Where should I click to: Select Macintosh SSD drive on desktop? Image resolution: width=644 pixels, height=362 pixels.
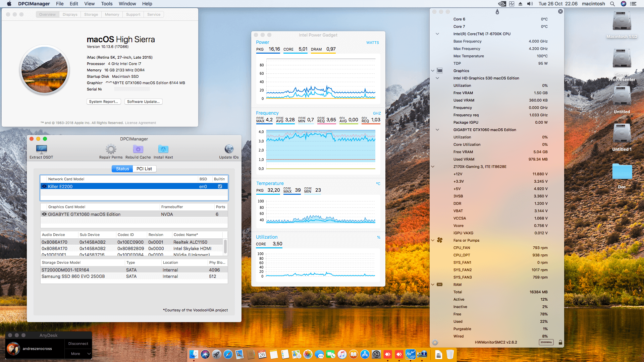(x=622, y=24)
